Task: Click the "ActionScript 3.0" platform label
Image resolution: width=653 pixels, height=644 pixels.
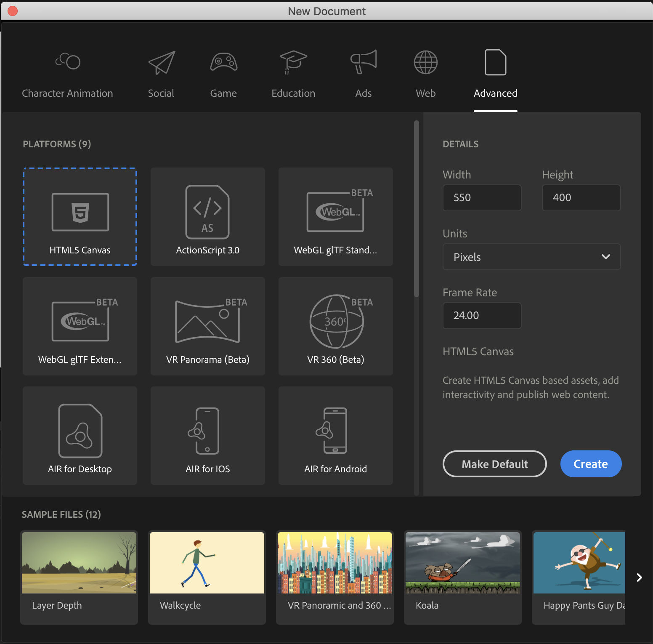Action: (208, 250)
